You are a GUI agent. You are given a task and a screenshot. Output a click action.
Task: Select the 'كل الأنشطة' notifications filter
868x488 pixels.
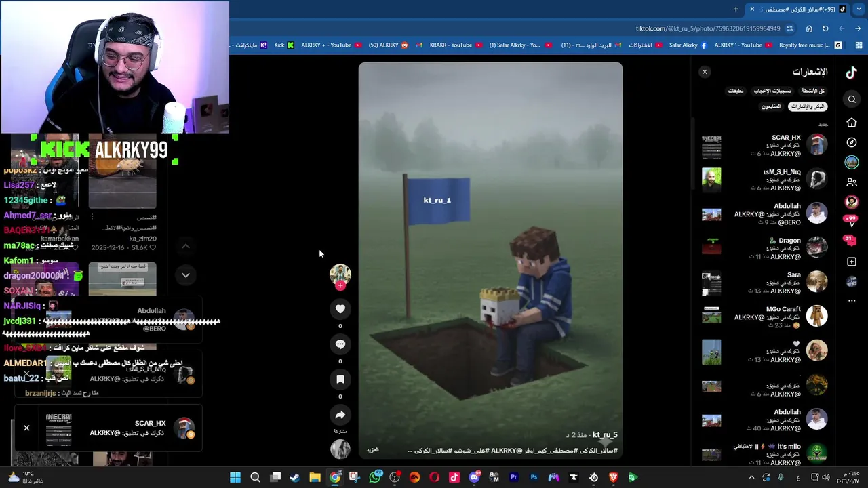[812, 91]
